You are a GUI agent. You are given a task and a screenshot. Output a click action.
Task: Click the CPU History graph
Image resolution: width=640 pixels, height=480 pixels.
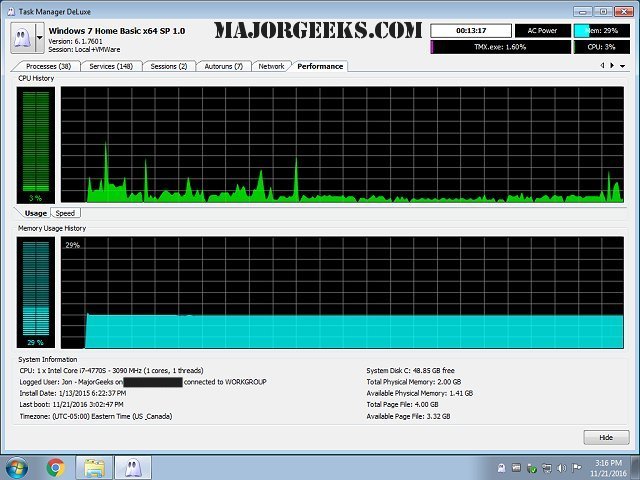pyautogui.click(x=342, y=144)
